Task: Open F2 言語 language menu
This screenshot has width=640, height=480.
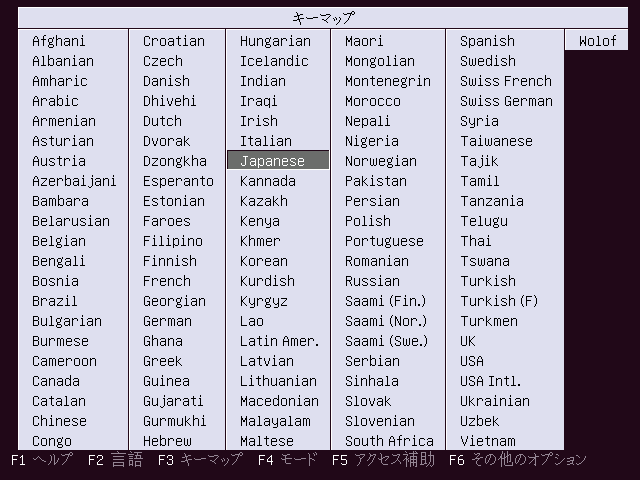Action: coord(116,460)
